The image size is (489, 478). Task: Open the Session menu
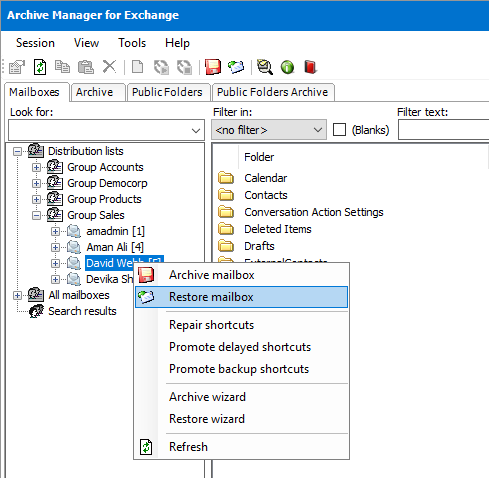[x=35, y=43]
